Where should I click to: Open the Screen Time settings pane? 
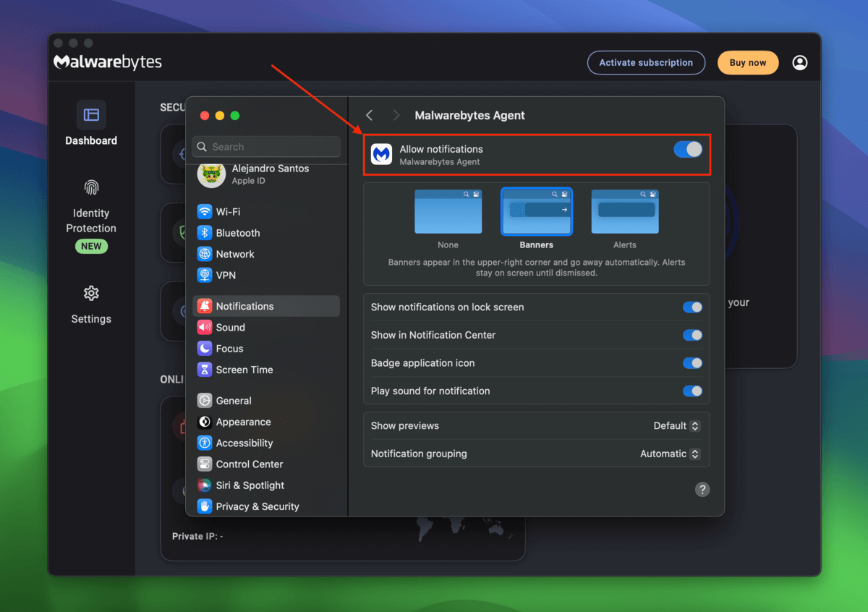click(266, 369)
